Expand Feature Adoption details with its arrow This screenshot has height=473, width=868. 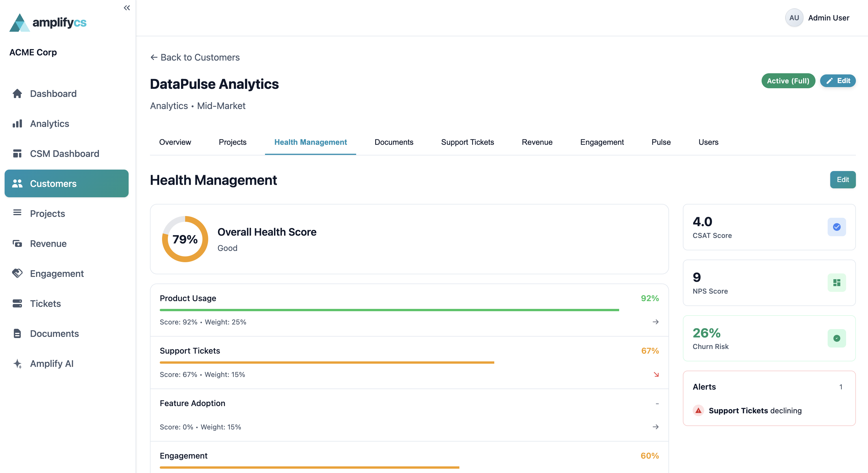pos(656,427)
